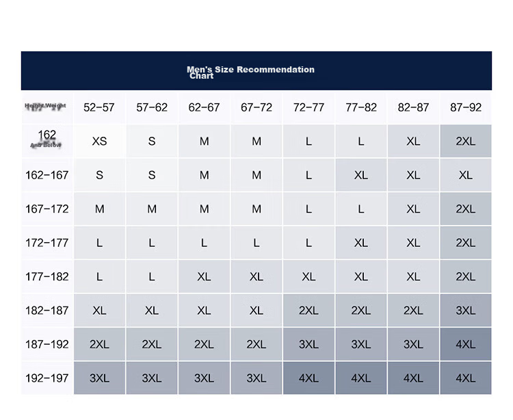The width and height of the screenshot is (513, 420).
Task: Select the 62-67 weight column header
Action: click(204, 107)
